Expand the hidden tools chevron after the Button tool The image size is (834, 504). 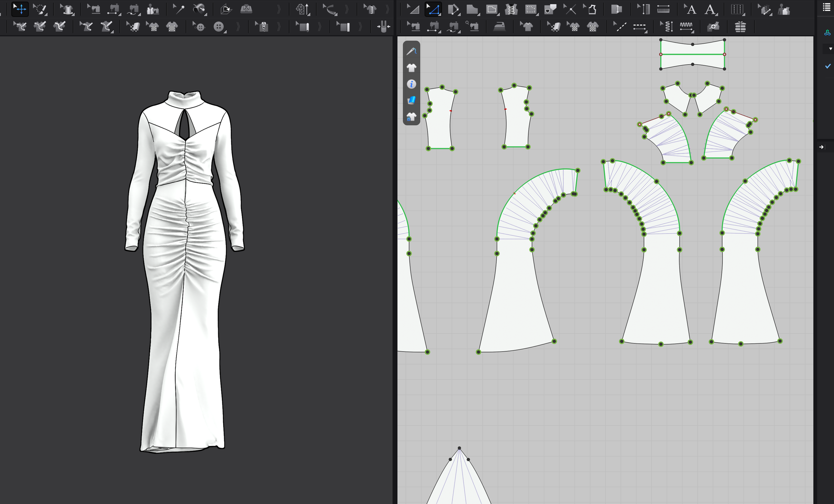(238, 26)
